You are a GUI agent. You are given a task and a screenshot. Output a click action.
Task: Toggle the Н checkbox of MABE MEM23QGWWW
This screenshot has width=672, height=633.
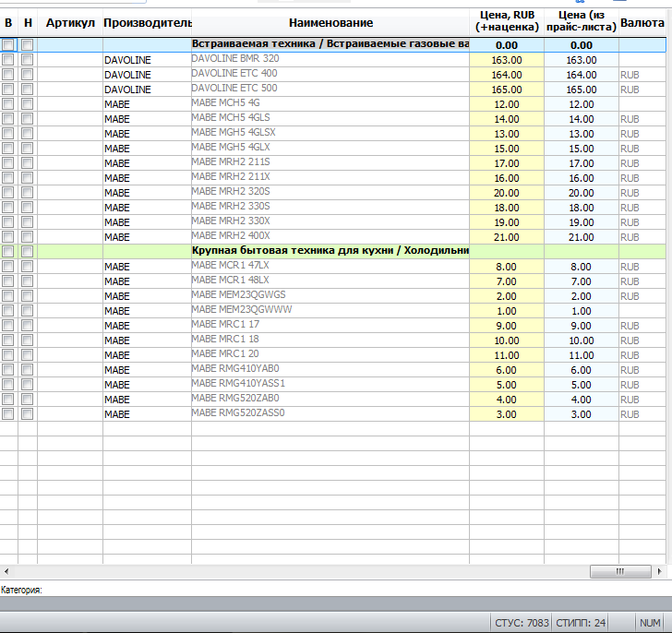pos(27,311)
